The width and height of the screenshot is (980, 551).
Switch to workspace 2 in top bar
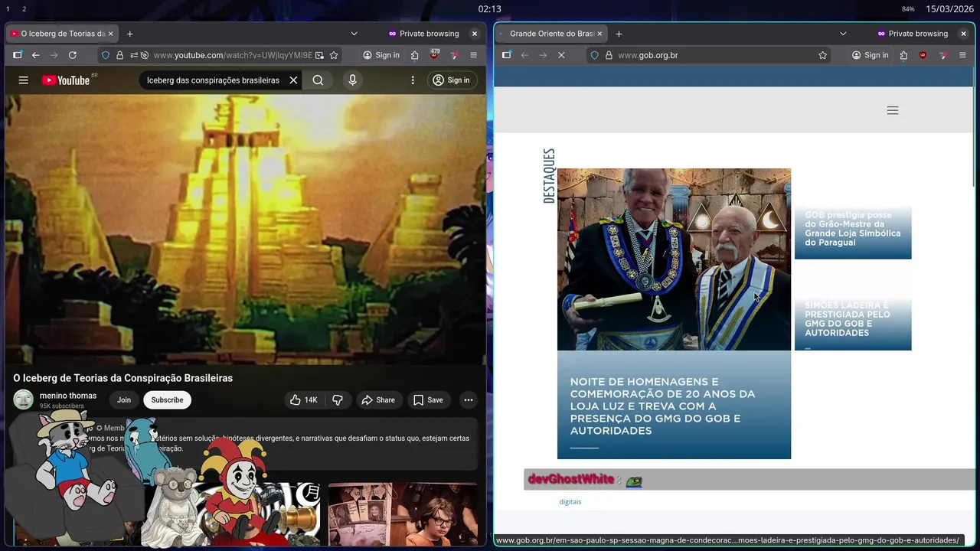coord(24,9)
